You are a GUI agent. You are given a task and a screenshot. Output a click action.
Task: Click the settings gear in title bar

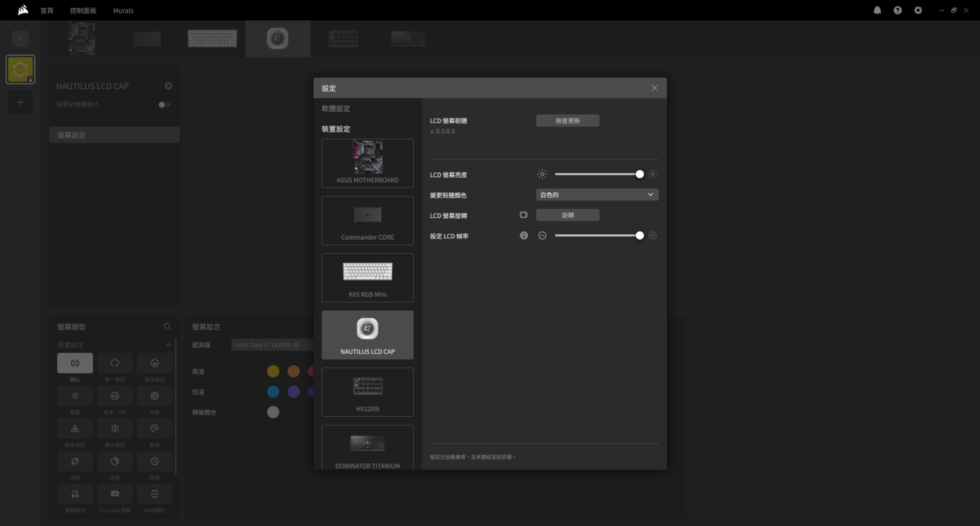click(918, 11)
